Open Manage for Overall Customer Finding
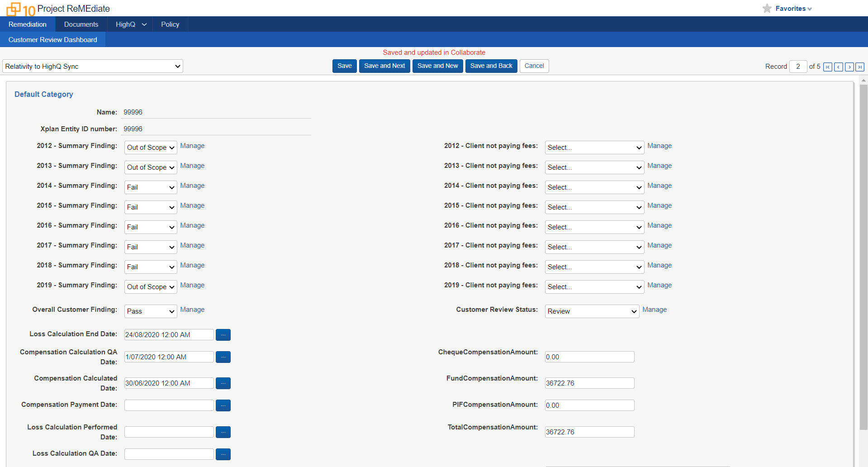Image resolution: width=868 pixels, height=467 pixels. 192,310
